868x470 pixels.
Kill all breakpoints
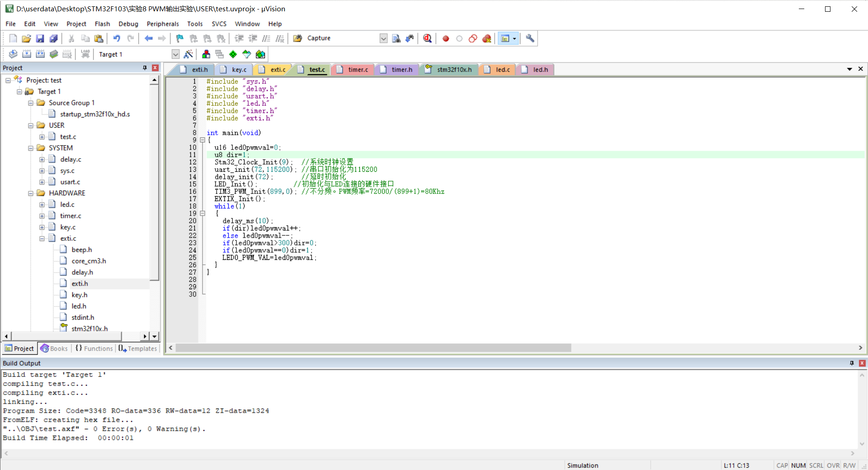(487, 38)
